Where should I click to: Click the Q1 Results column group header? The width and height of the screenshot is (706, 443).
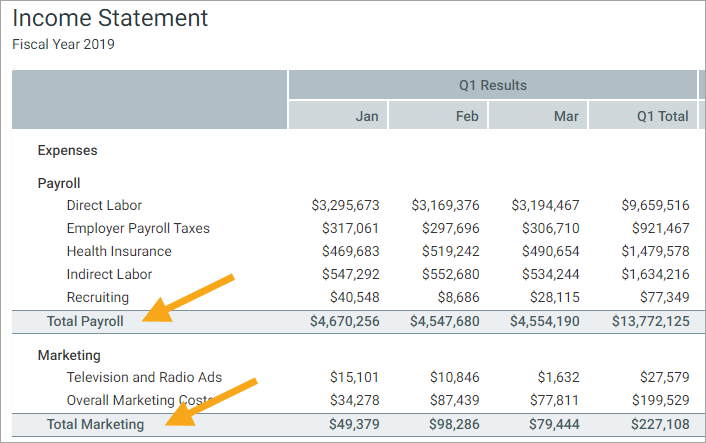coord(492,85)
